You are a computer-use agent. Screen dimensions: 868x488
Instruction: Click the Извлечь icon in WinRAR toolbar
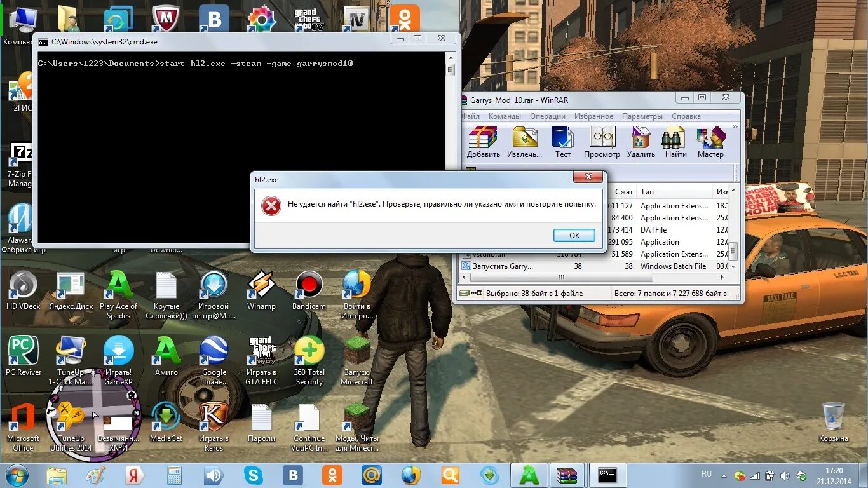[x=525, y=142]
